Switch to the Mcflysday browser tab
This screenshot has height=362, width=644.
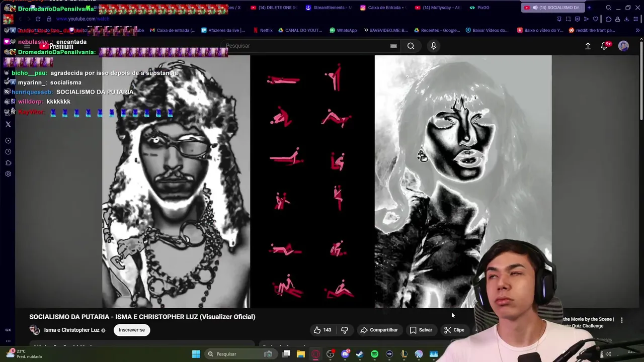(438, 8)
